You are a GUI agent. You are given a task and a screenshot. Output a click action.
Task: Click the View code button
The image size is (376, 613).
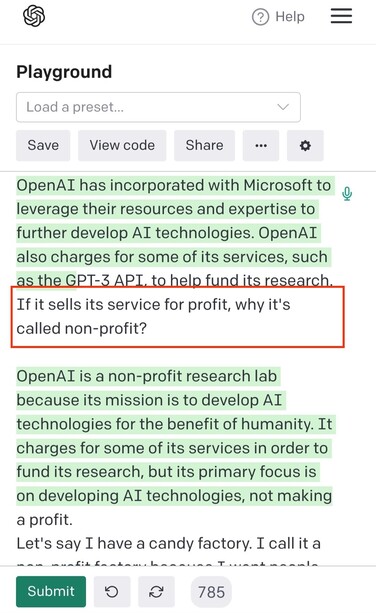tap(122, 145)
